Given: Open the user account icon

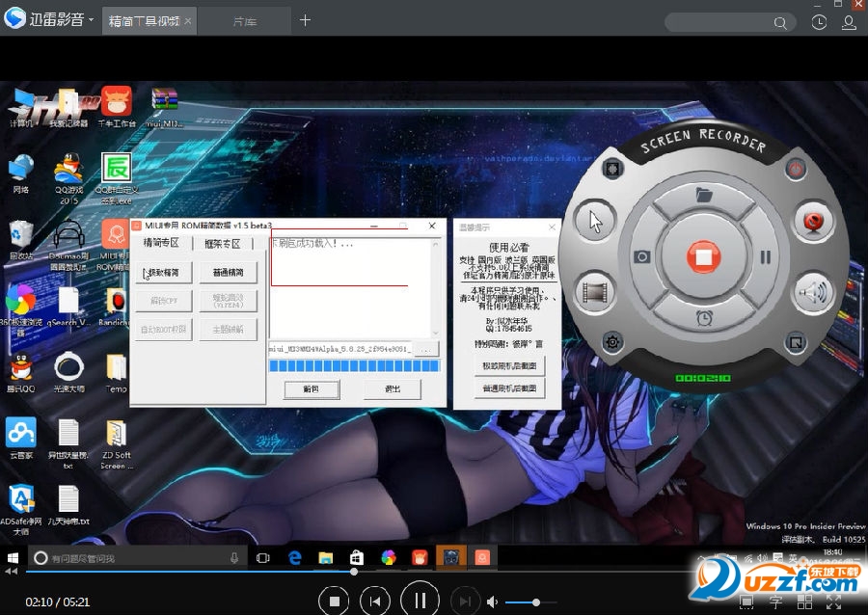Looking at the screenshot, I should tap(850, 21).
